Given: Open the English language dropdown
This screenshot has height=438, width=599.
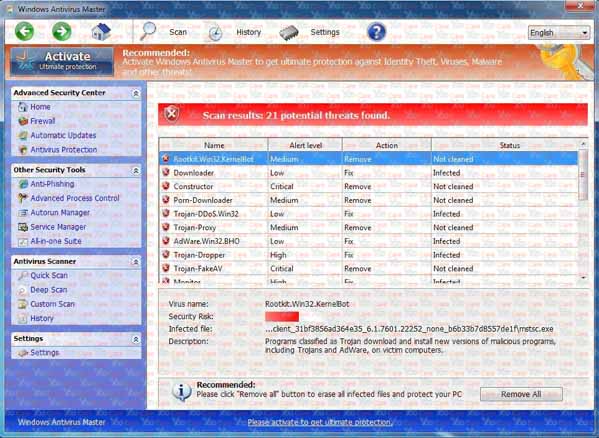Looking at the screenshot, I should (x=559, y=33).
